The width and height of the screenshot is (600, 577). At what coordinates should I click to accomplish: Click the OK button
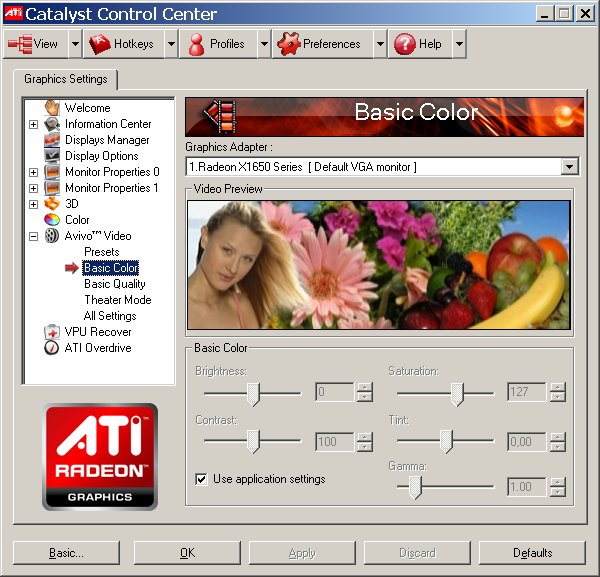pos(188,553)
